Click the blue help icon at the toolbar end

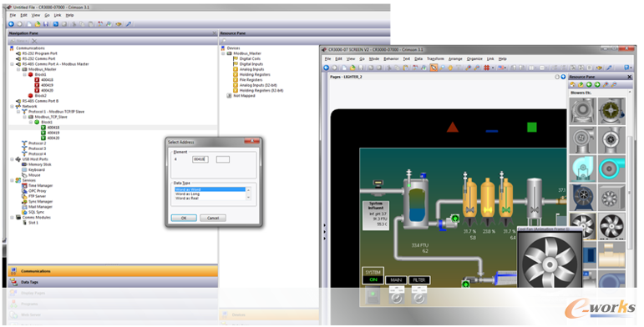pos(626,68)
